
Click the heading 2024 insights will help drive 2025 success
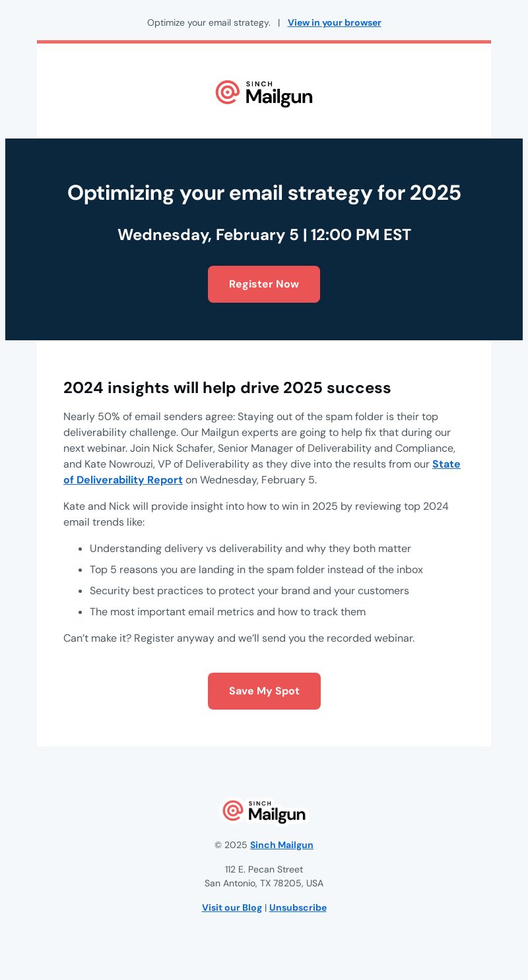(227, 388)
